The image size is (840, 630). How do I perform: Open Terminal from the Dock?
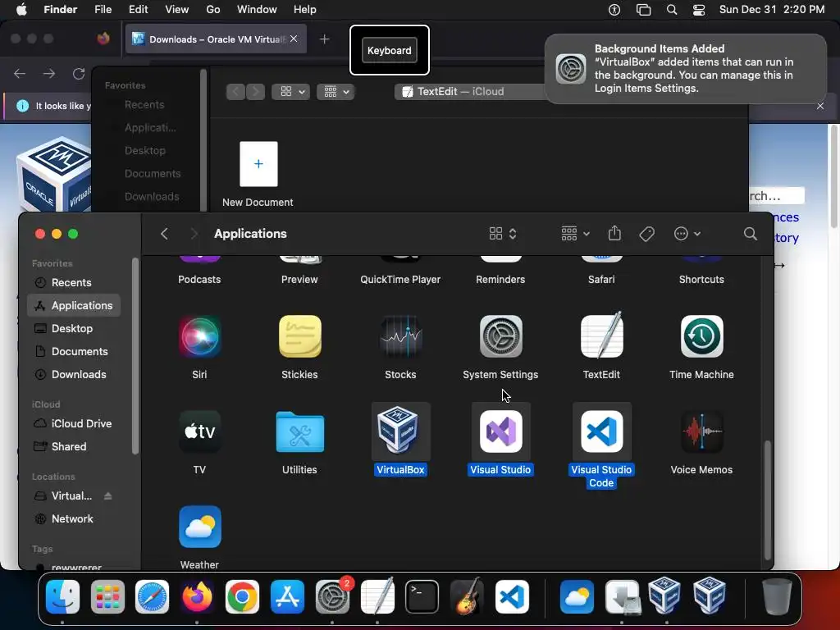tap(422, 596)
